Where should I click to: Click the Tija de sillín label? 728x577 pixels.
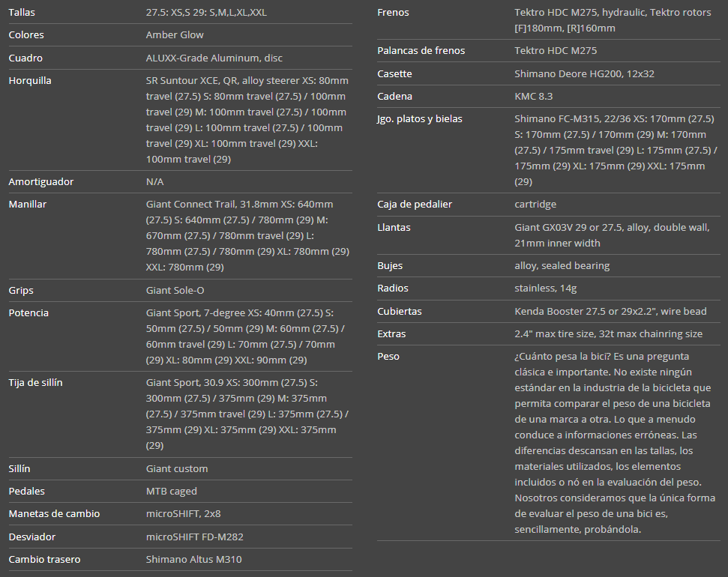coord(35,383)
